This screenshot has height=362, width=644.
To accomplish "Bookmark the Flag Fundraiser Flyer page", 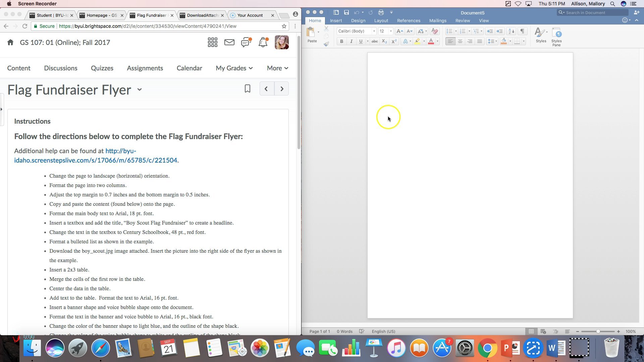I will tap(248, 89).
